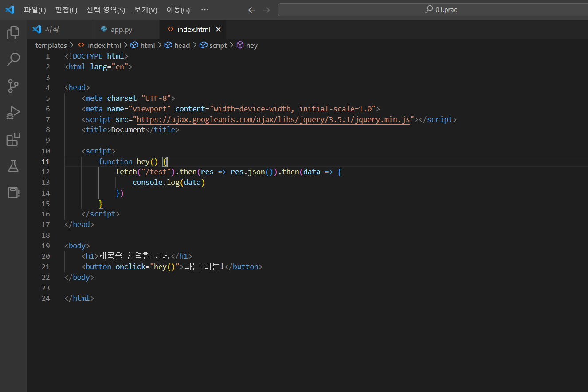Open the 파일(F) menu
588x392 pixels.
point(35,10)
